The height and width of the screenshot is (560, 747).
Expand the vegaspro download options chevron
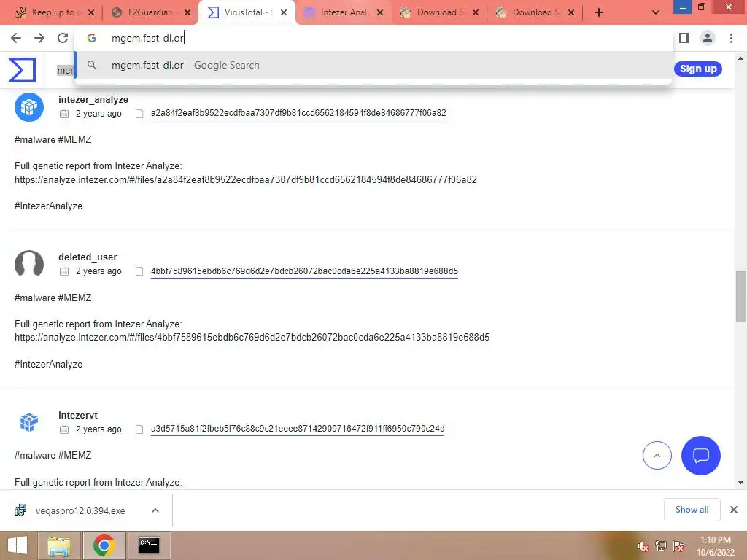(155, 510)
